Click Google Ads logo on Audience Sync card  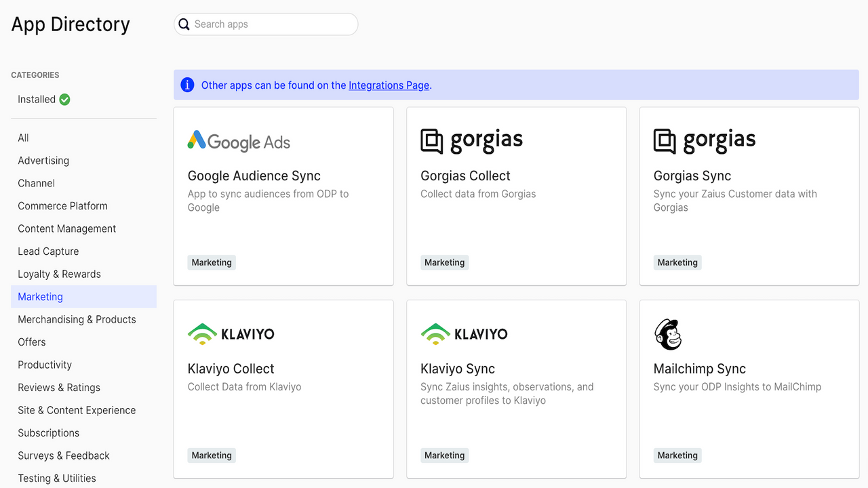(239, 141)
